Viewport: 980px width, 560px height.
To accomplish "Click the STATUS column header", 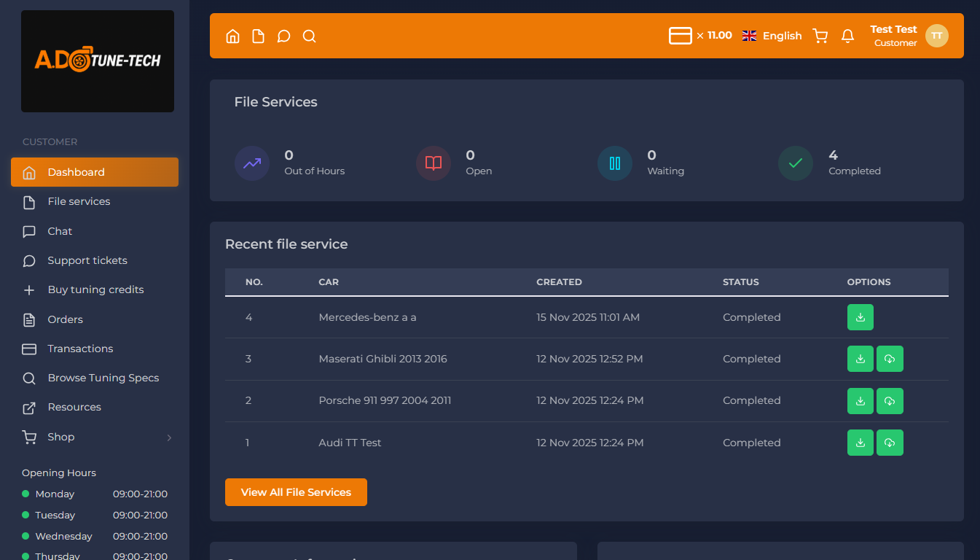I will coord(741,282).
